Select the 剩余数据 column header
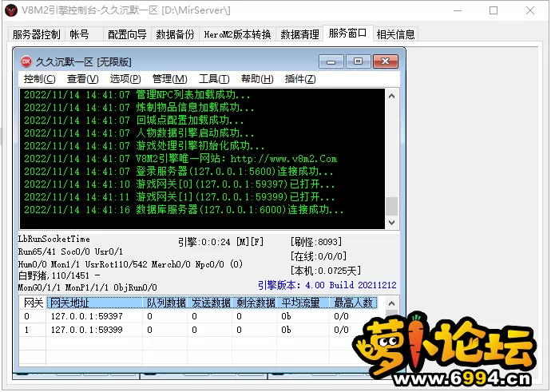This screenshot has width=551, height=392. 255,303
